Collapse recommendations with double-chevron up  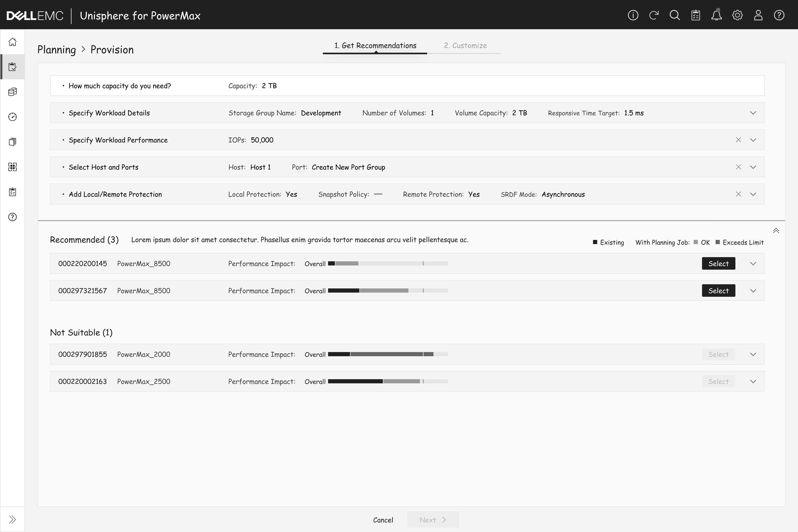click(776, 231)
